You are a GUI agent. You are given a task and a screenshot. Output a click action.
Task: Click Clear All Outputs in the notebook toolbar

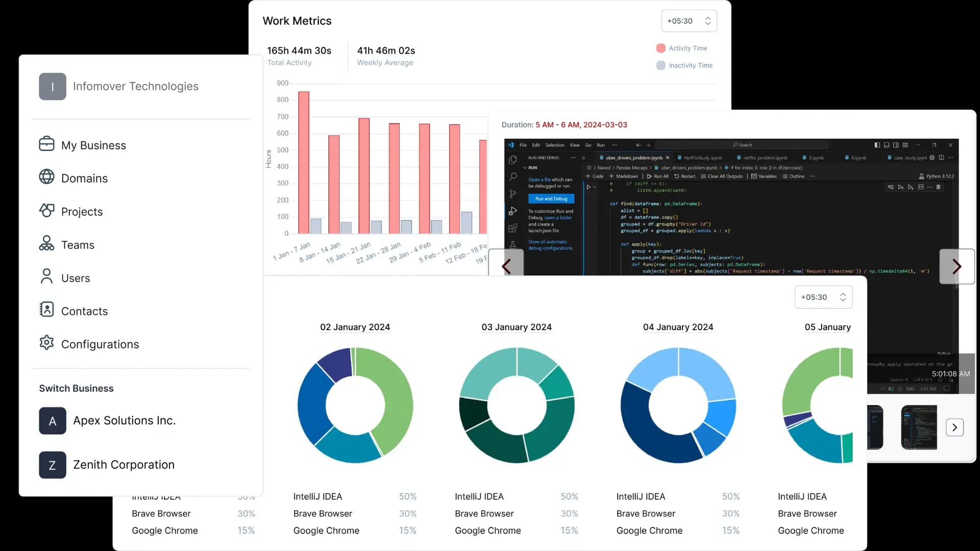[x=723, y=177]
